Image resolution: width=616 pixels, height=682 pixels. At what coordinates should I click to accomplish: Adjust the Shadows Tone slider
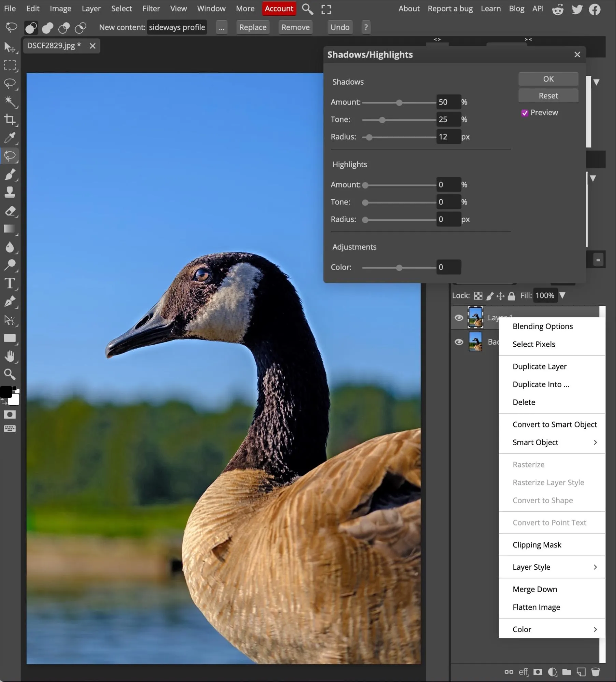(x=382, y=120)
